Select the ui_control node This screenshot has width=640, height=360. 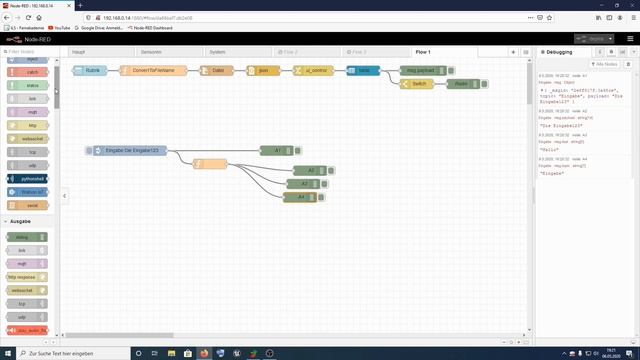[313, 71]
